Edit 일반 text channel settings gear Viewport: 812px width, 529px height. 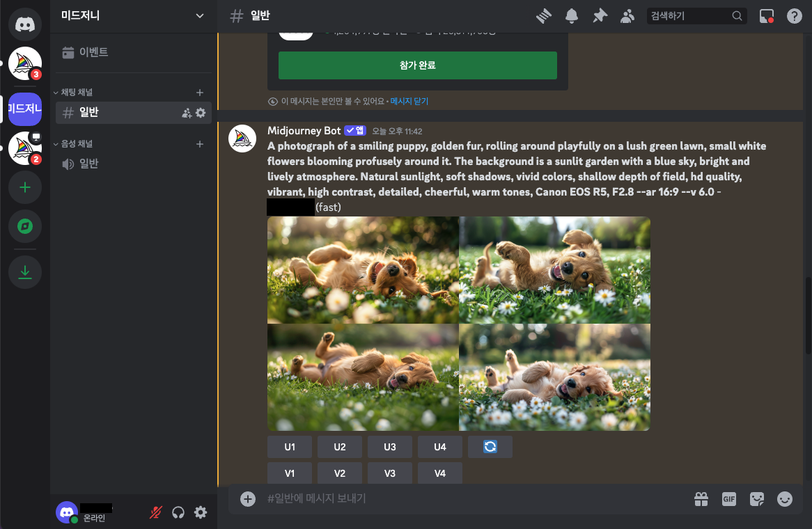coord(201,112)
